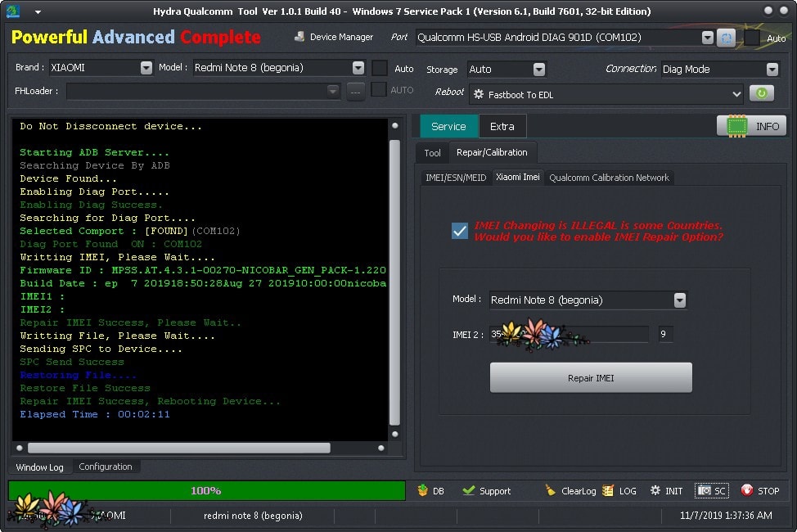This screenshot has height=532, width=797.
Task: Clear the log with ClearLog
Action: pyautogui.click(x=570, y=490)
